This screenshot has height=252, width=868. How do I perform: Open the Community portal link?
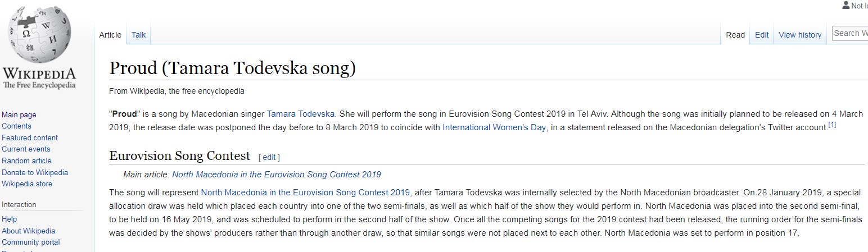point(31,242)
